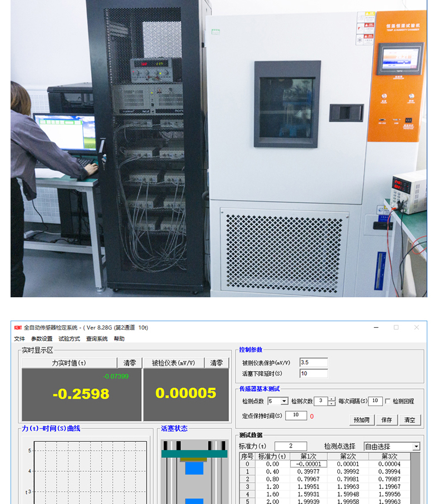Increase 检测次数 with the up arrow

coord(332,399)
